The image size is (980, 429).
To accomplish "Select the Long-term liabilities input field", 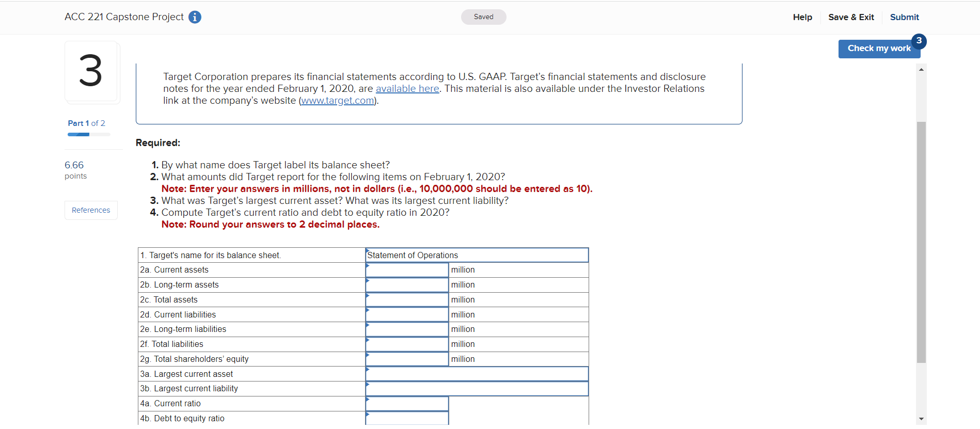I will [407, 329].
